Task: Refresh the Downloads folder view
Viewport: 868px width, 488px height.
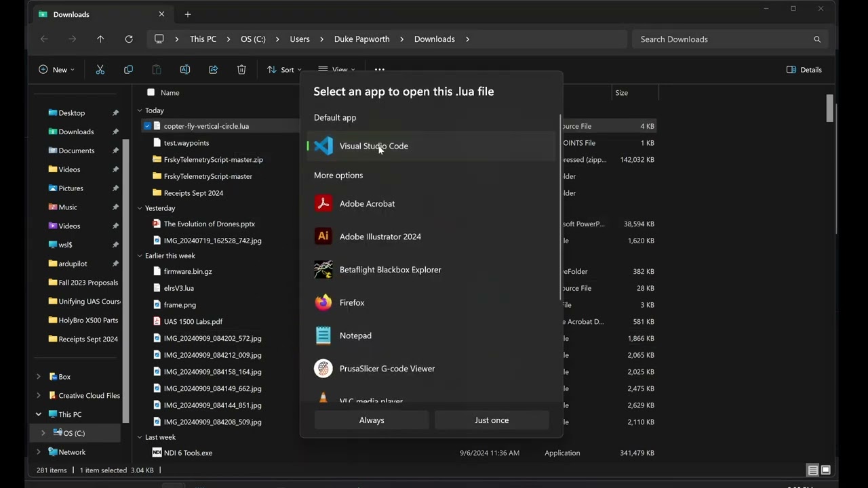Action: tap(129, 39)
